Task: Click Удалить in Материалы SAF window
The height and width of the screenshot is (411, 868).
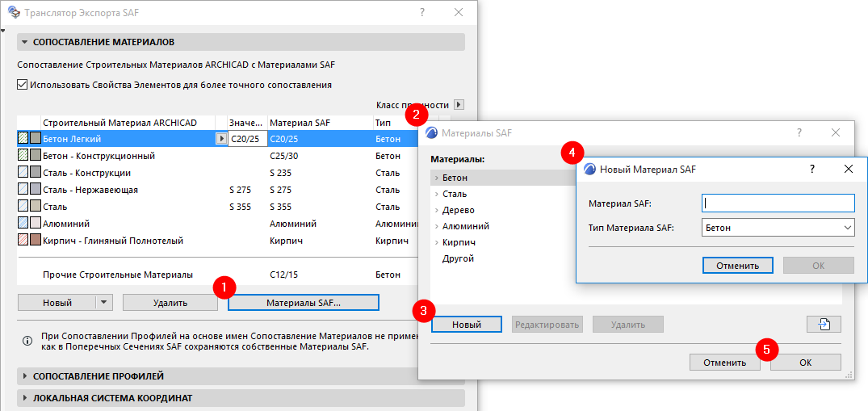Action: (x=627, y=324)
